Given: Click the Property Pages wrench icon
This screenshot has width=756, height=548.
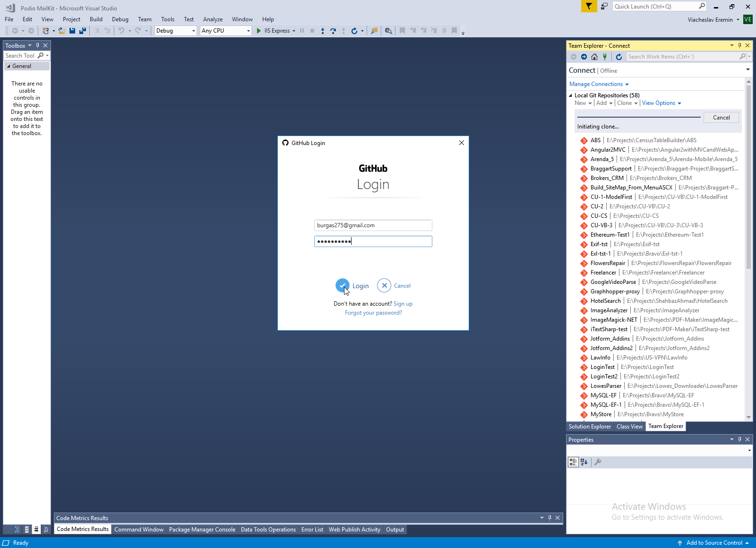Looking at the screenshot, I should pos(598,462).
